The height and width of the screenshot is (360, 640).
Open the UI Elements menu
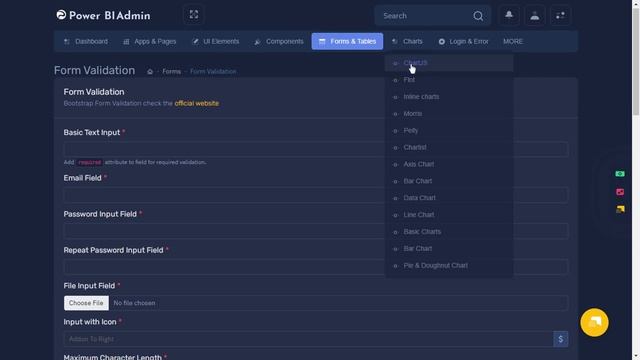(216, 41)
